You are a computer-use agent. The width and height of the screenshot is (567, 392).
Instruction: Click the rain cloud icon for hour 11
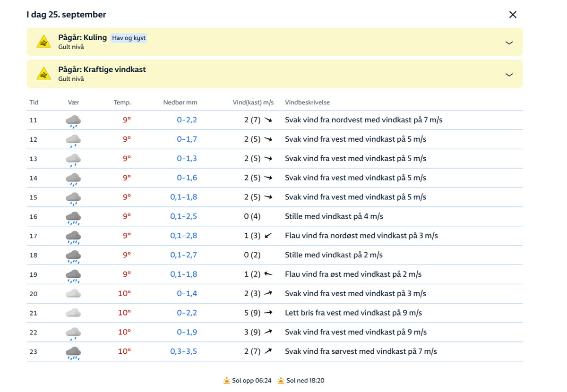pyautogui.click(x=73, y=121)
